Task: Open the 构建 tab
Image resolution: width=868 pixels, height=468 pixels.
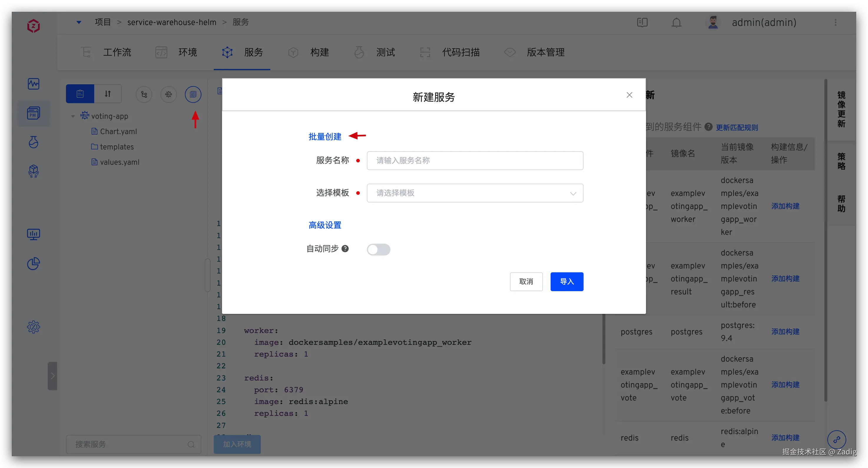Action: point(308,52)
